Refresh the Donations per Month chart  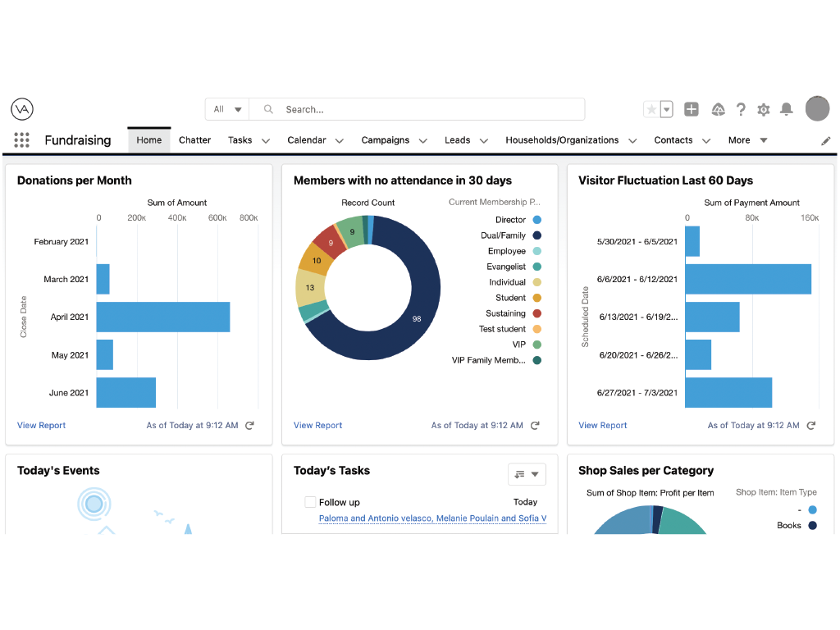pyautogui.click(x=249, y=426)
